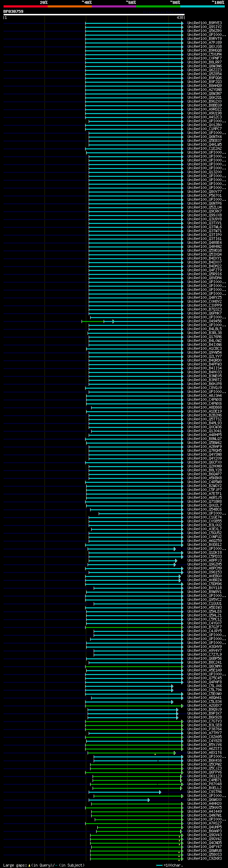Click hit label UniRef100_Q13041

204,431
